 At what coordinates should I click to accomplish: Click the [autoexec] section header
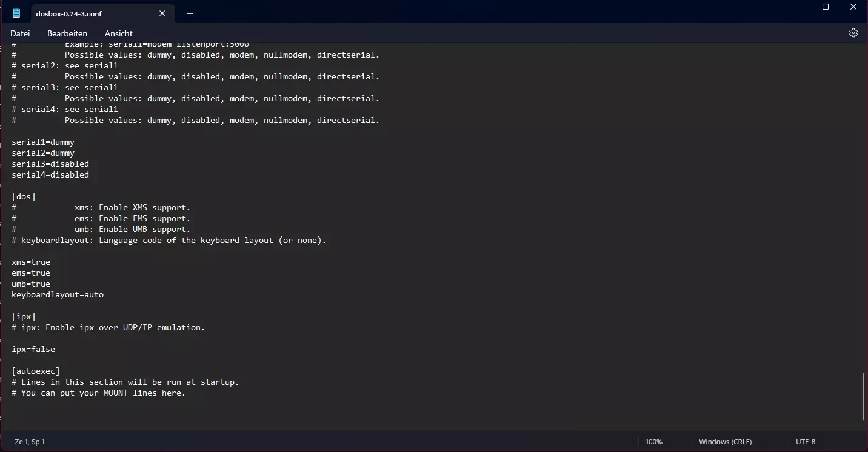[36, 371]
